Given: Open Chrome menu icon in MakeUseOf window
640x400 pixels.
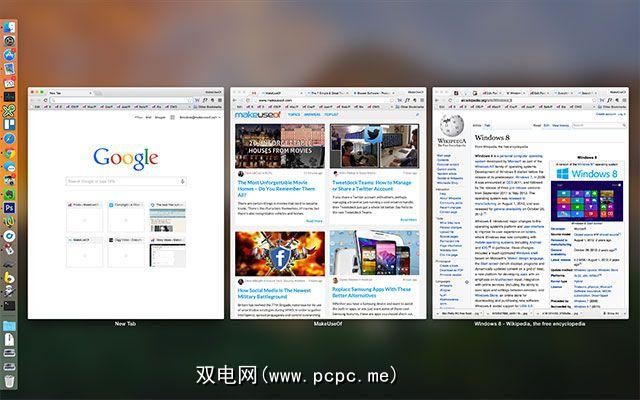Looking at the screenshot, I should click(422, 100).
